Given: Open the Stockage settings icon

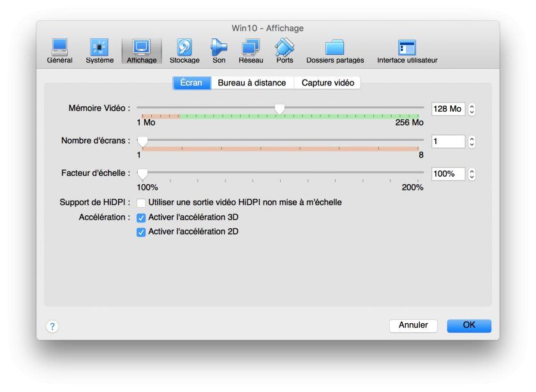Looking at the screenshot, I should [x=184, y=48].
